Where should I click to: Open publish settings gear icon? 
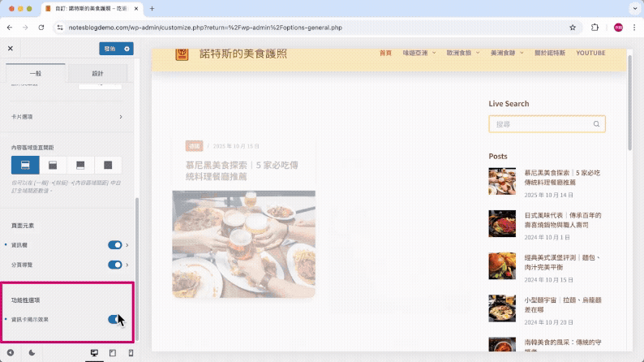tap(128, 49)
